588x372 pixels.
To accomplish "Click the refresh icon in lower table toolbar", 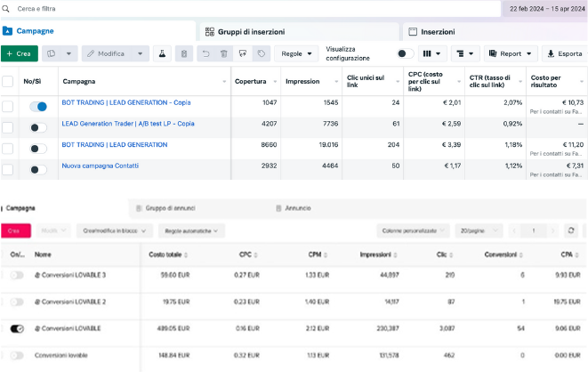I will (571, 230).
